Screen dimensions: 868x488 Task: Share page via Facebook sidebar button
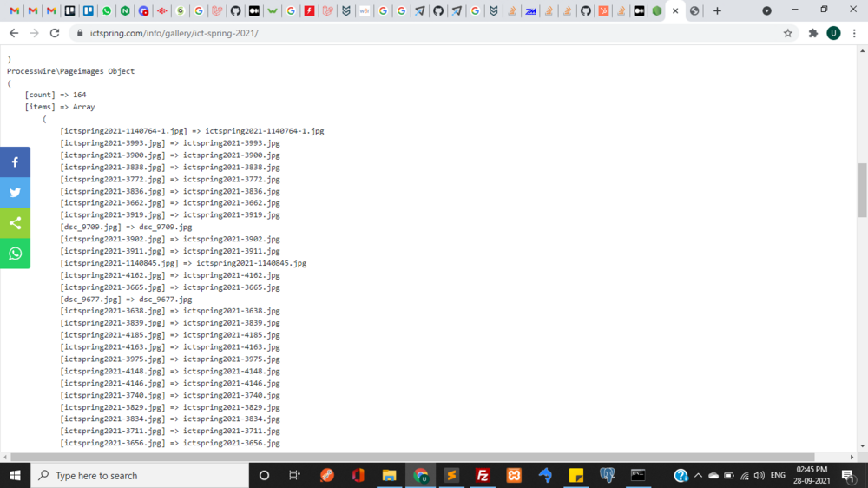point(15,162)
